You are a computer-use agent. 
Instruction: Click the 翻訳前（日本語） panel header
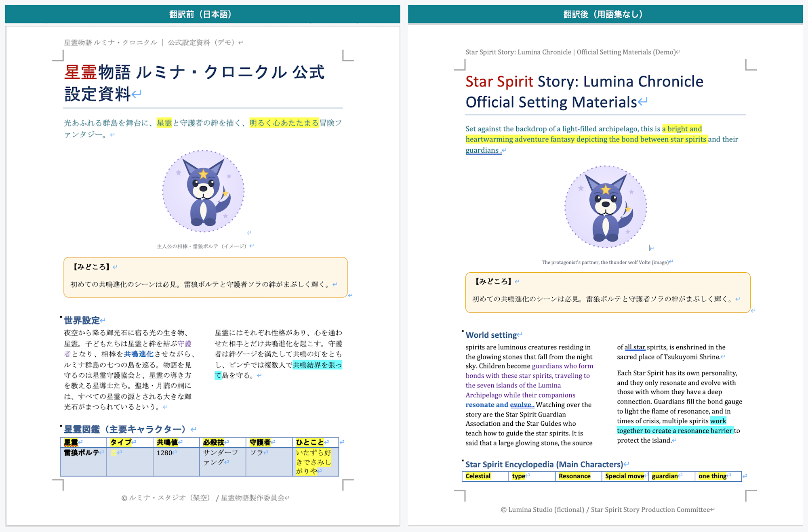(202, 14)
